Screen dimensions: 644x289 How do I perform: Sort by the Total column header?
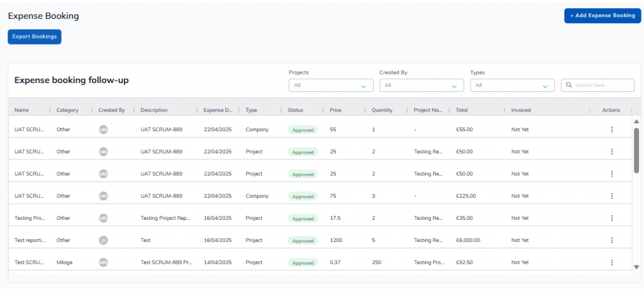[462, 110]
